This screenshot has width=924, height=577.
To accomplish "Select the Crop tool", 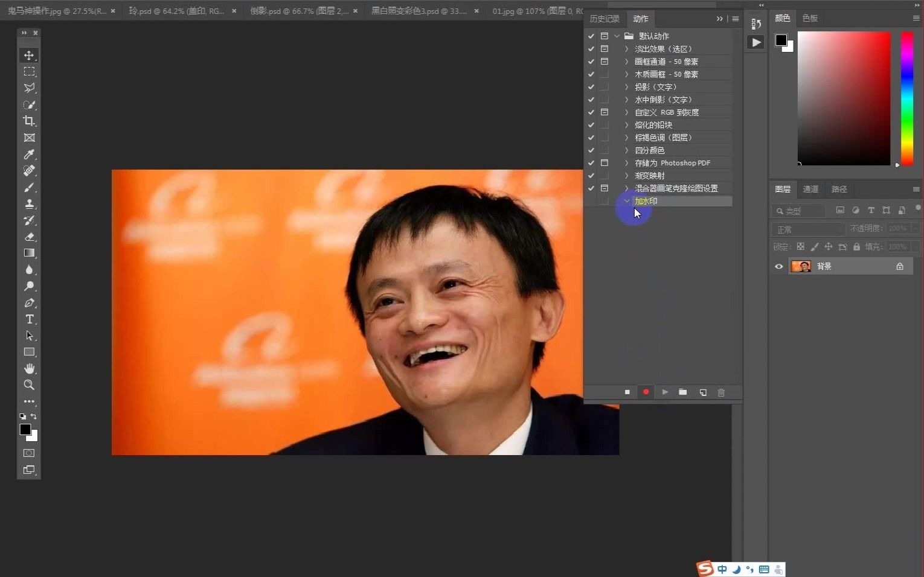I will coord(29,121).
